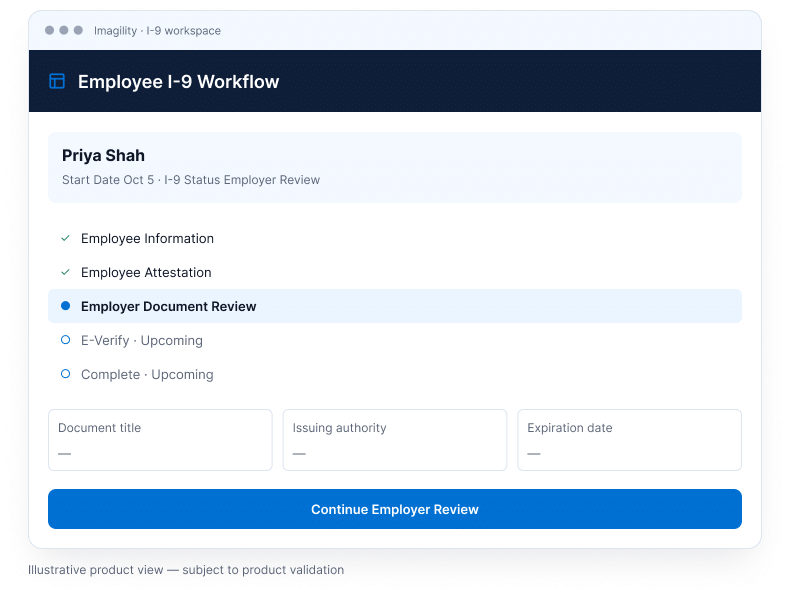Viewport: 790px width, 595px height.
Task: Click the Issuing authority field
Action: click(394, 440)
